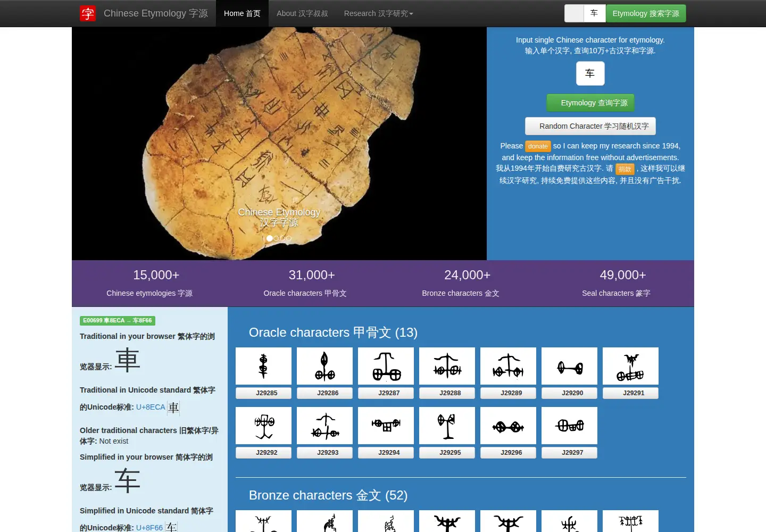The height and width of the screenshot is (532, 766).
Task: Open oracle character image above J29291
Action: (x=631, y=366)
